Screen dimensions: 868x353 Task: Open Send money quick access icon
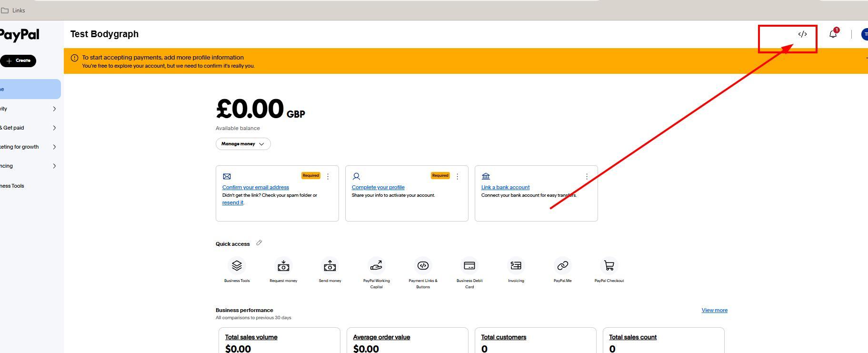pos(330,266)
